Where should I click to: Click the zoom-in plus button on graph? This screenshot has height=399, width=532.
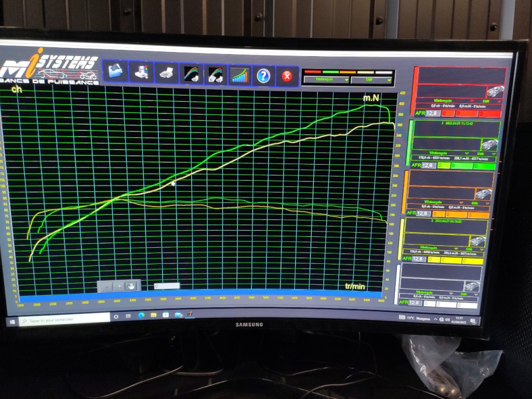tap(107, 287)
